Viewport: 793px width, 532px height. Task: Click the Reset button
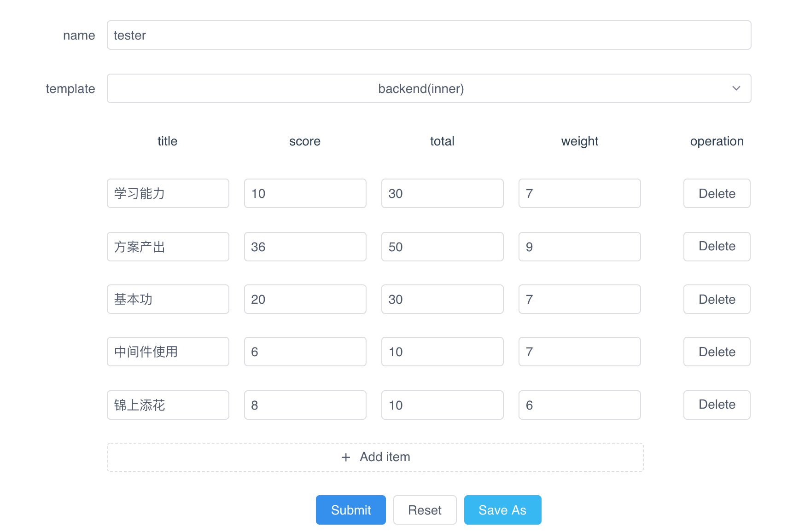click(x=425, y=510)
